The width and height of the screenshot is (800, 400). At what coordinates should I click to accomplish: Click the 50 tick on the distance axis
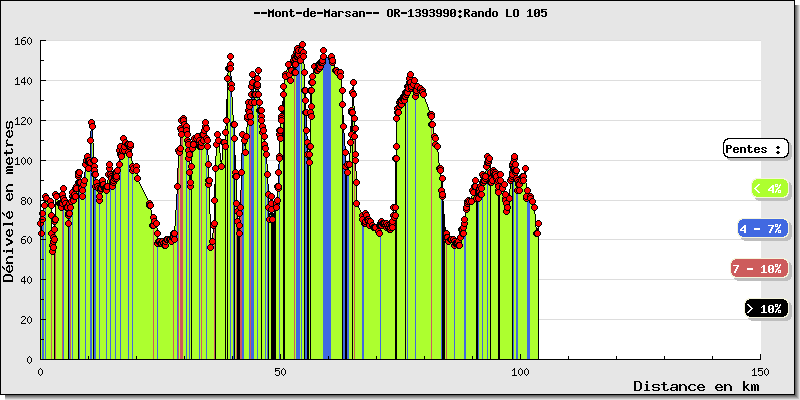(281, 371)
